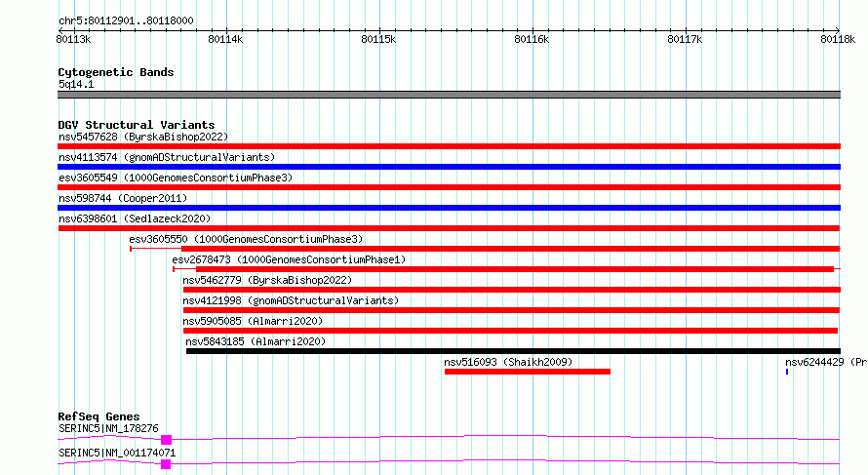
Task: Click the nsv6244429 variant label
Action: tap(826, 362)
